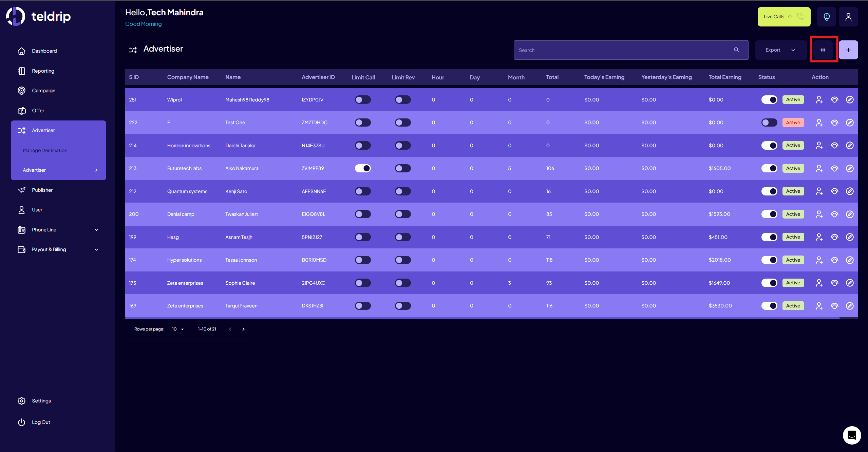Select Manage Destination in the sidebar
Screen dimensions: 868x452
45,150
